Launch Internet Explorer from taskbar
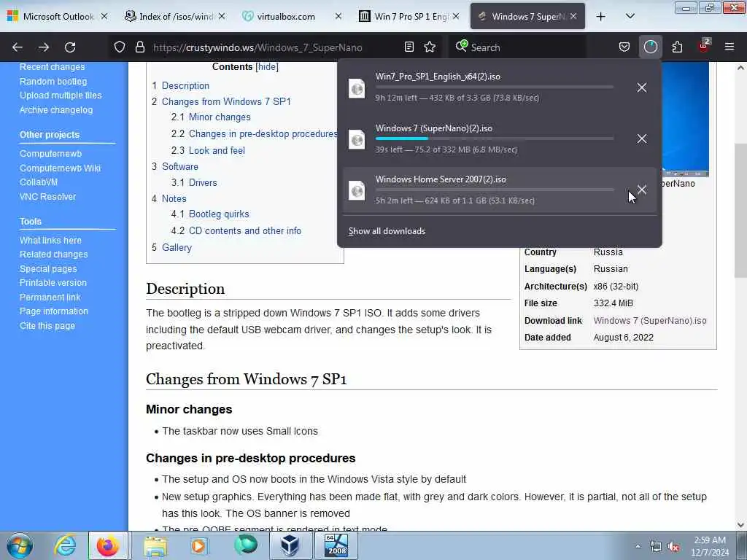The image size is (747, 560). coord(65,545)
